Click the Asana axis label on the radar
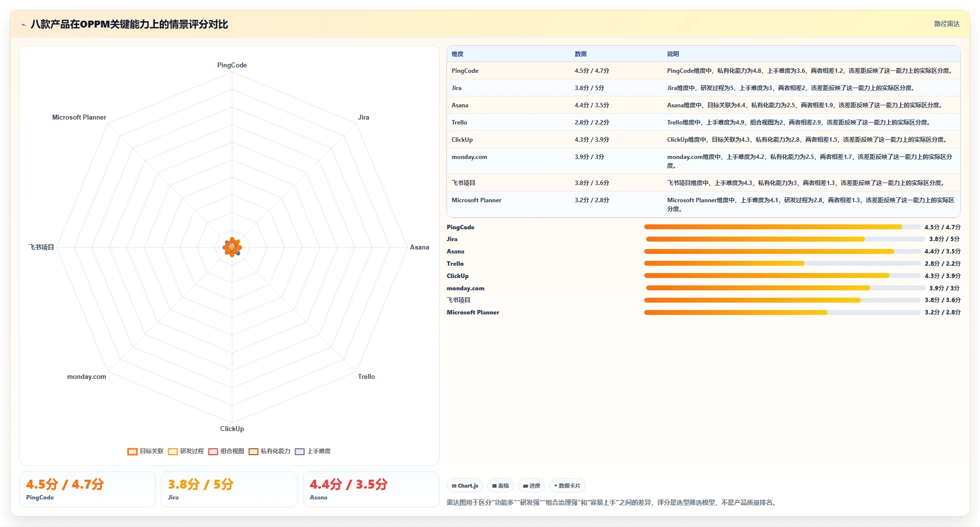This screenshot has height=527, width=980. click(419, 247)
